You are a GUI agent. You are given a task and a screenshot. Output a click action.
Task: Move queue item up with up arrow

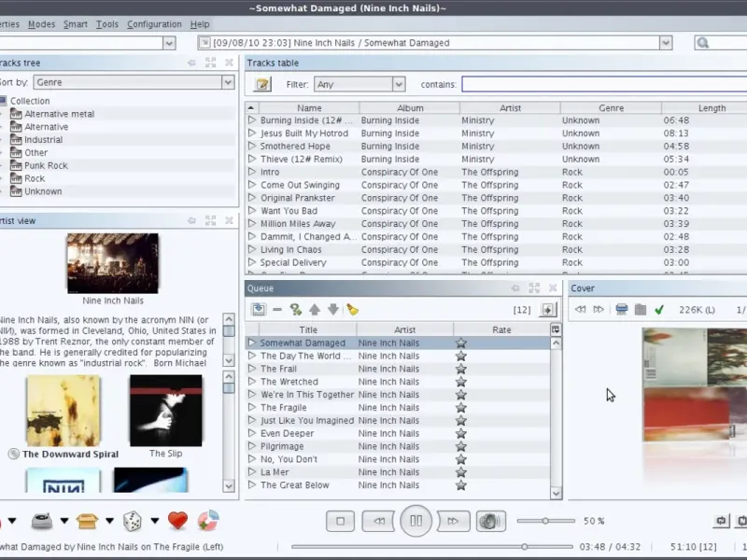pyautogui.click(x=315, y=310)
